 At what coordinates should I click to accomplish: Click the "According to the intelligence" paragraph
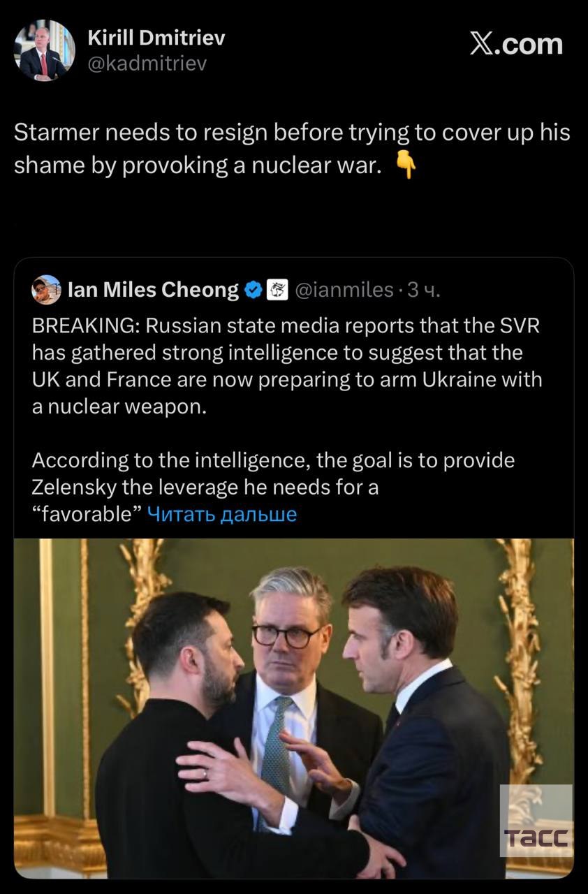pos(273,474)
